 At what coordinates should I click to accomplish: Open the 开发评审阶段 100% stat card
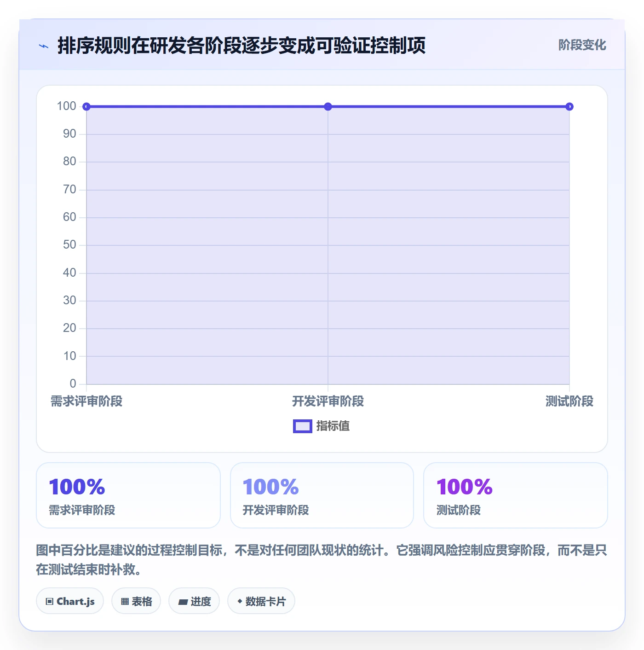coord(322,495)
